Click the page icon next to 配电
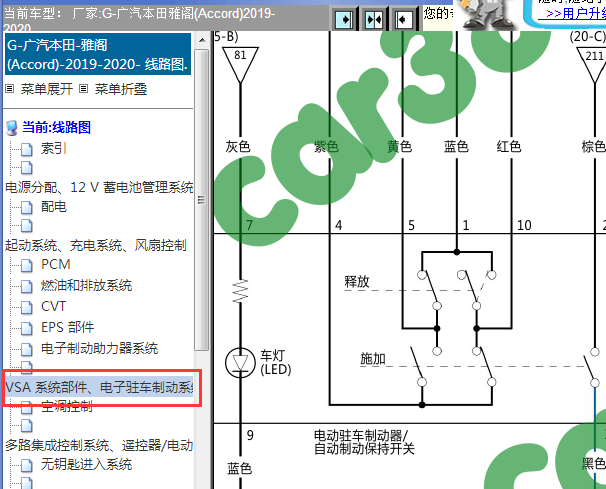The width and height of the screenshot is (606, 489). tap(26, 207)
